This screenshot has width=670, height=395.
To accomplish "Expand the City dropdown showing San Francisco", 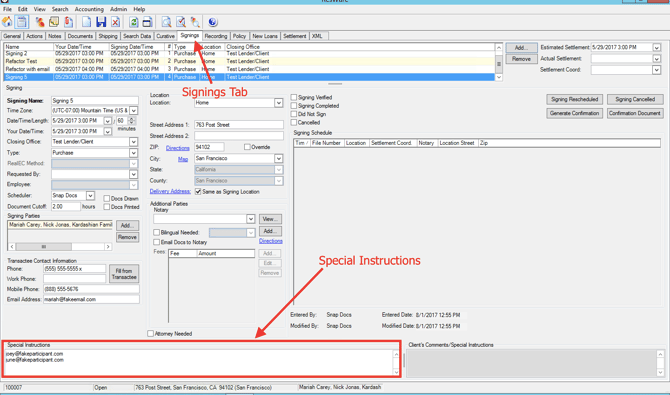I will pos(278,159).
